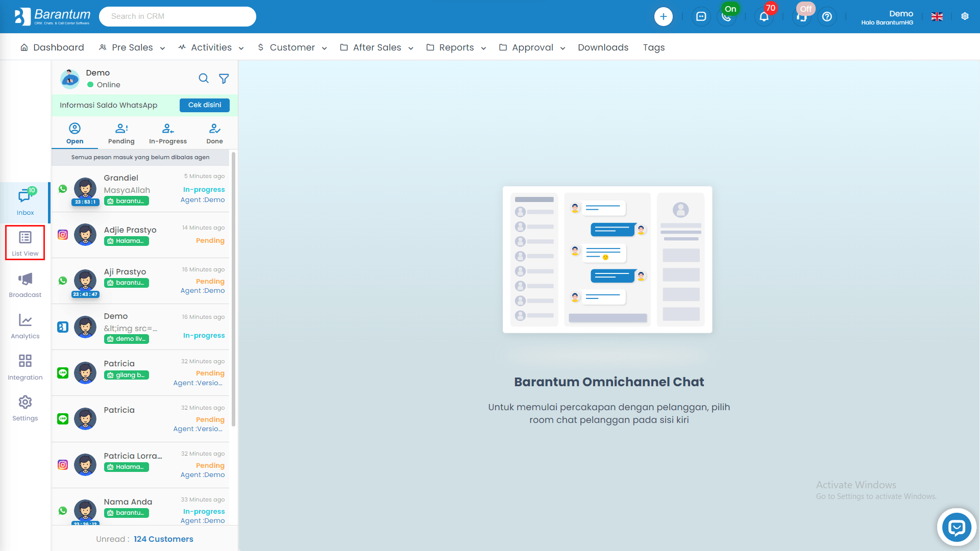
Task: Open the floating chat support bubble
Action: pyautogui.click(x=957, y=527)
